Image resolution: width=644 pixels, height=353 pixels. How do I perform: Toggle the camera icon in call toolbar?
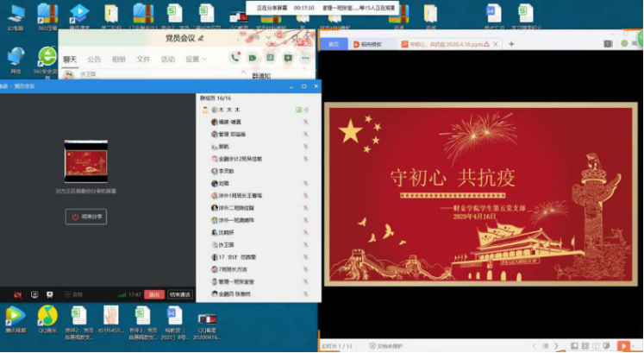(x=17, y=294)
